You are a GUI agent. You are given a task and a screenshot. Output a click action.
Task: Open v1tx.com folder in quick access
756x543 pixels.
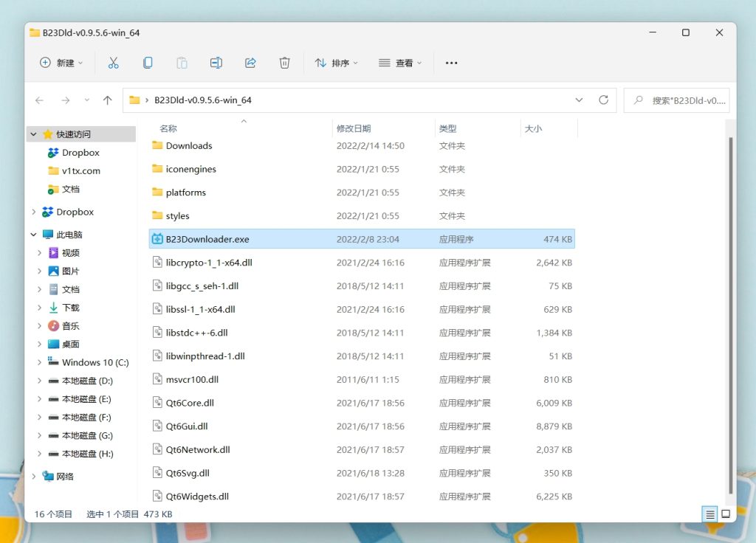click(x=81, y=170)
